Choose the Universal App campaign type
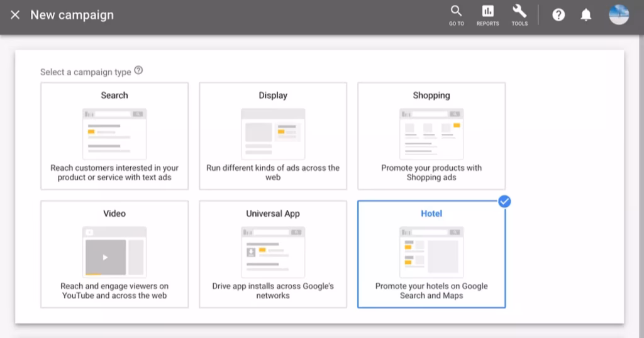 pos(273,254)
